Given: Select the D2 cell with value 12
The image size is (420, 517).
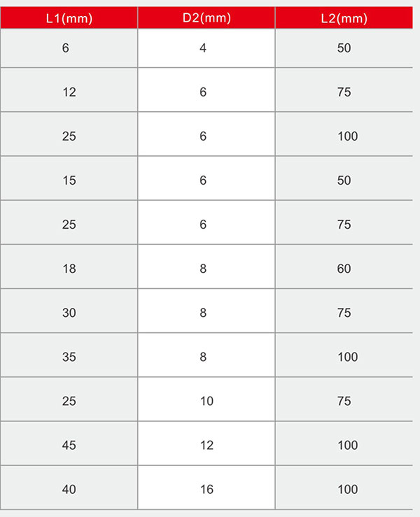Looking at the screenshot, I should pos(206,444).
